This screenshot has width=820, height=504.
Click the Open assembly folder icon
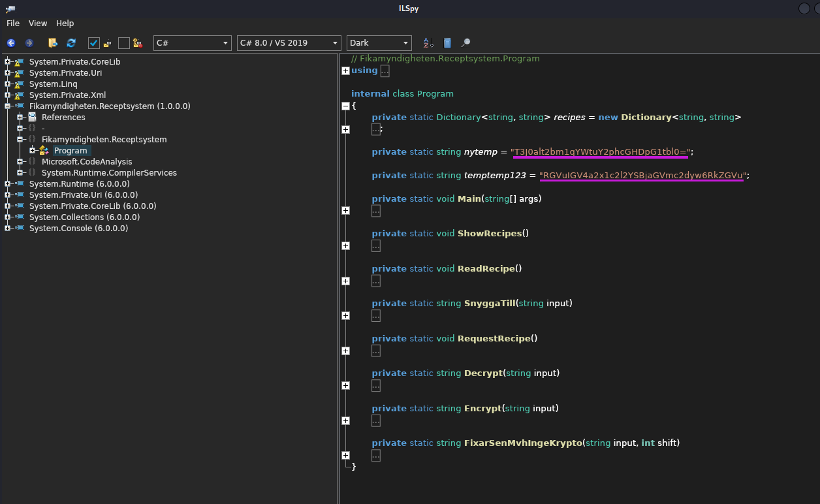pyautogui.click(x=53, y=43)
